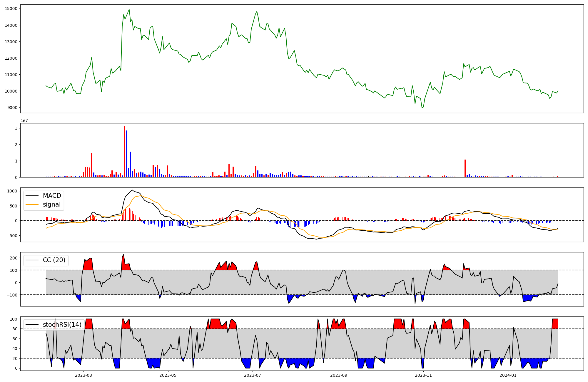588x382 pixels.
Task: Click the black MACD line swatch in legend
Action: (32, 196)
